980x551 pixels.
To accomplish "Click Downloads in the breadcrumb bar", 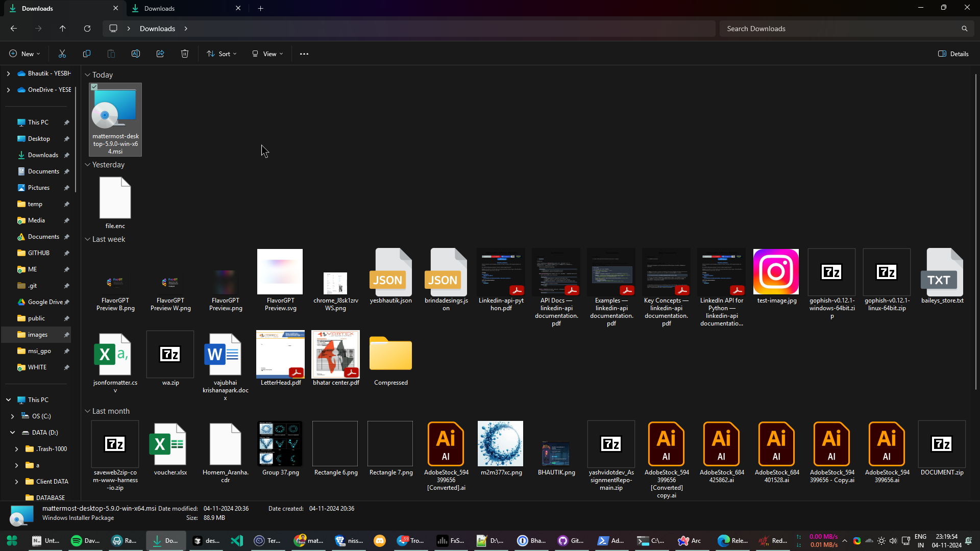I will (x=157, y=29).
